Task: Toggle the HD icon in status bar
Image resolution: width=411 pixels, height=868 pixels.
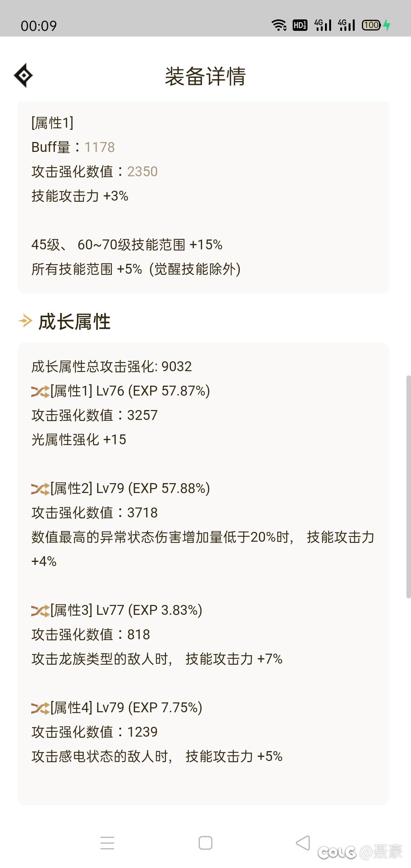Action: [299, 25]
